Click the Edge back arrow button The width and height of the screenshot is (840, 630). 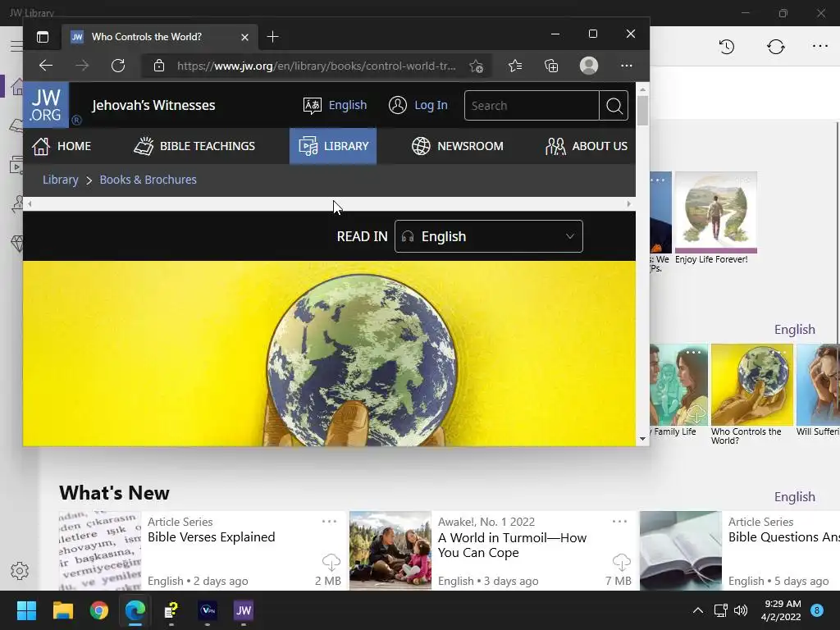point(46,66)
